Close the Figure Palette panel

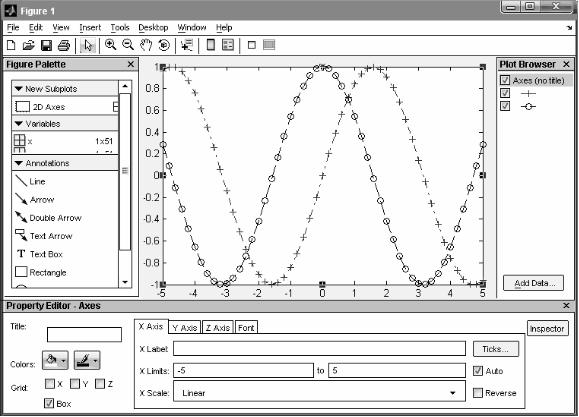131,64
